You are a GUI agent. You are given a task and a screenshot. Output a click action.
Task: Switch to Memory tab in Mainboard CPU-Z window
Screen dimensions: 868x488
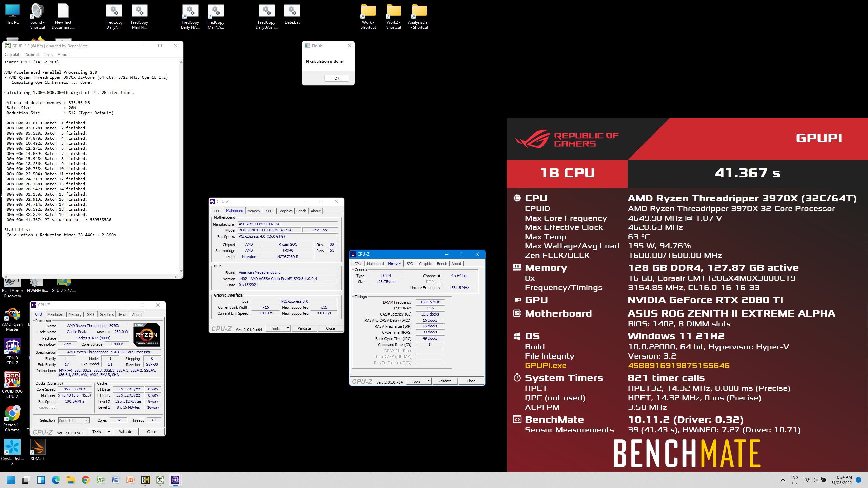click(254, 211)
